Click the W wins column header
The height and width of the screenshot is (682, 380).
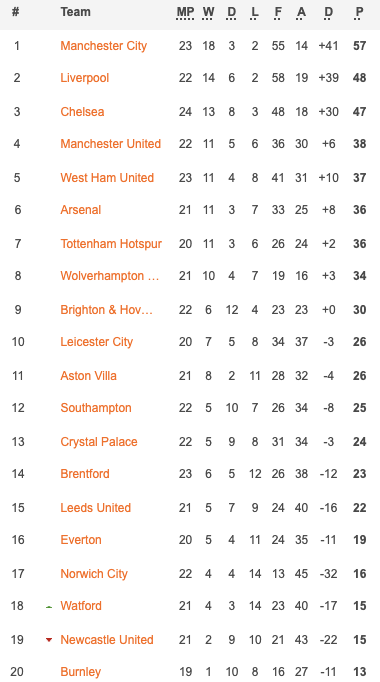pyautogui.click(x=208, y=12)
